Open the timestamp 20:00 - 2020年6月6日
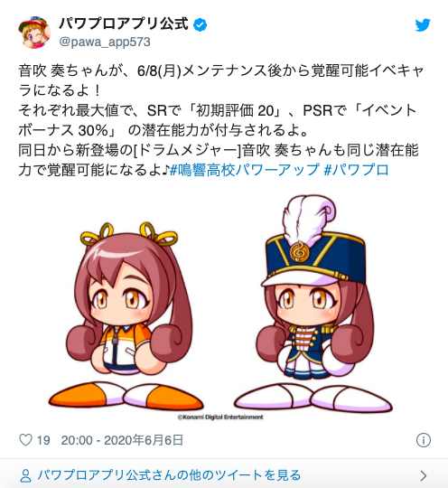Screen dimensions: 448x488 122,440
